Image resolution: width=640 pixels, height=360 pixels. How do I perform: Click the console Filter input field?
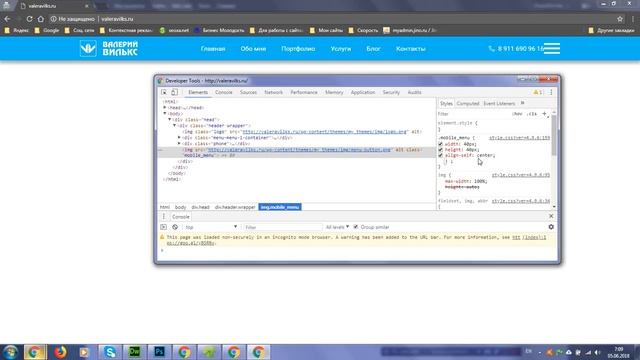coord(282,227)
